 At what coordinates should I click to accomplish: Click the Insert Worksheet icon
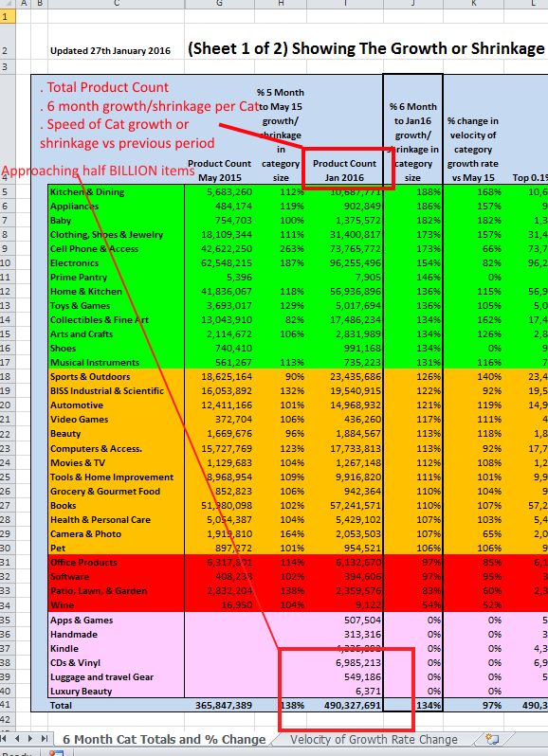tap(491, 739)
